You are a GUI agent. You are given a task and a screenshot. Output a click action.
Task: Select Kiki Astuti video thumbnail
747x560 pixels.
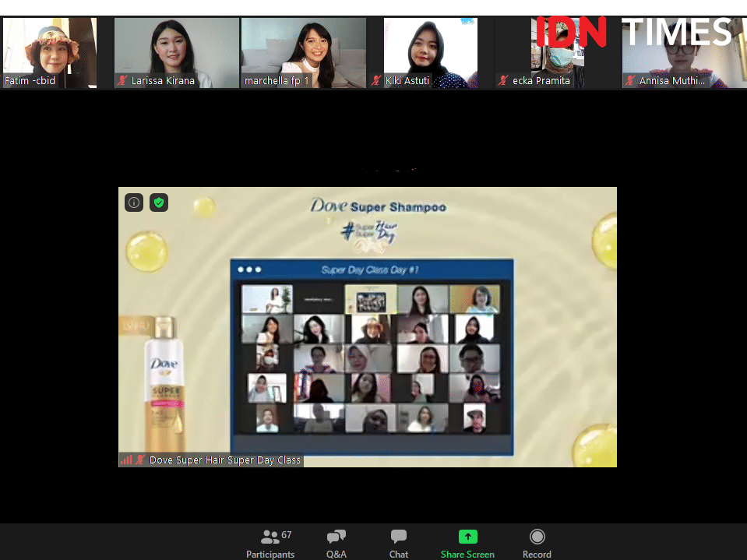coord(431,53)
